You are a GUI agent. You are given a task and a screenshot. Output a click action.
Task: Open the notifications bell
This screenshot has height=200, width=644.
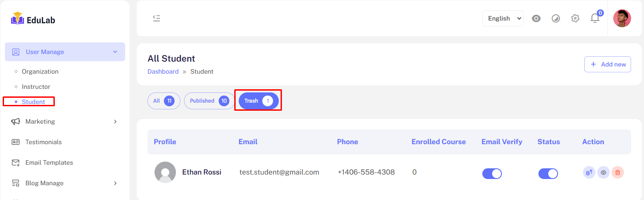tap(595, 18)
